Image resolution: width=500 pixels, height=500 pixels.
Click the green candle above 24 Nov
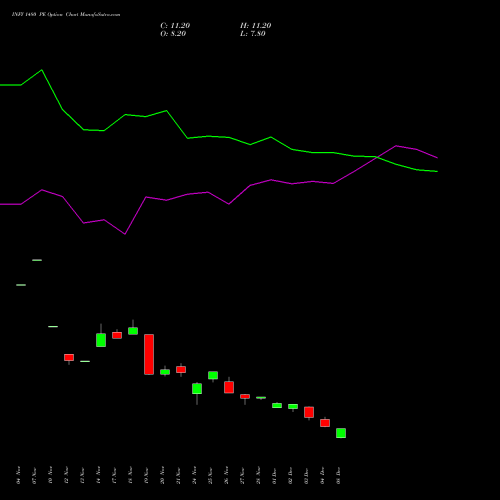(197, 389)
